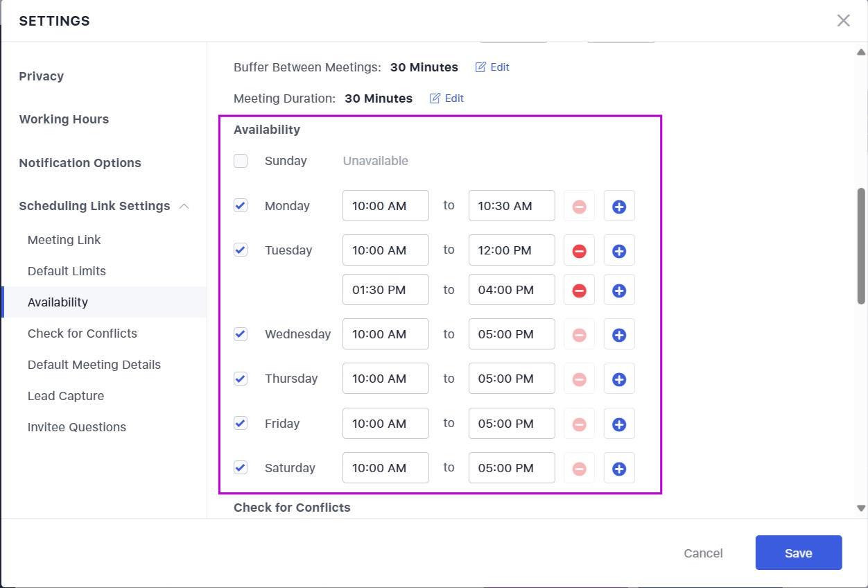Image resolution: width=868 pixels, height=588 pixels.
Task: Open the Working Hours settings section
Action: coord(64,119)
